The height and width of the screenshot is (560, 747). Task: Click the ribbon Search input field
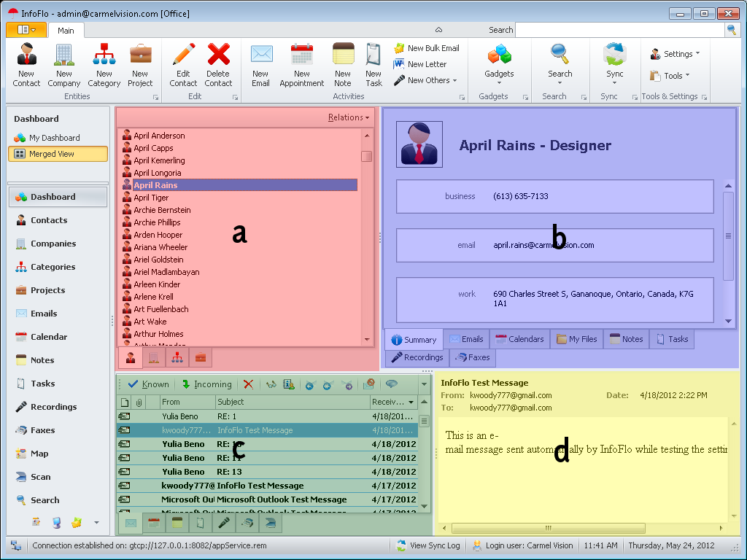point(620,30)
